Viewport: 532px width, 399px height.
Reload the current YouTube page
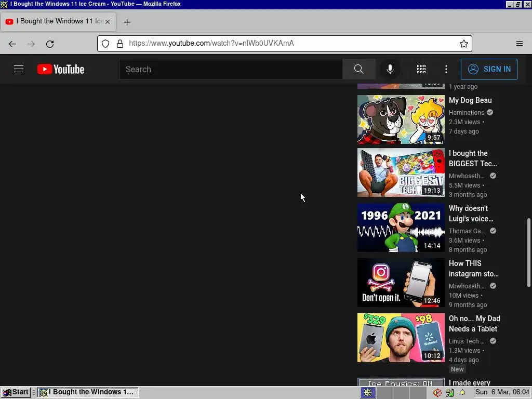coord(50,44)
